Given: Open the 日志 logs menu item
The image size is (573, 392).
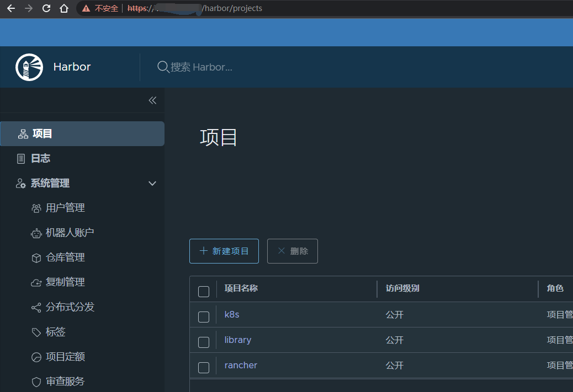Looking at the screenshot, I should click(x=40, y=159).
